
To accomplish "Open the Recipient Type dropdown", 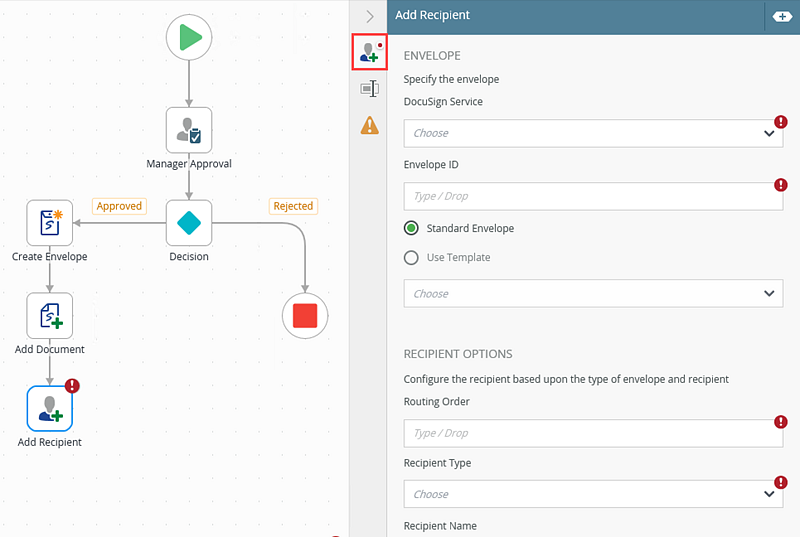I will [593, 494].
